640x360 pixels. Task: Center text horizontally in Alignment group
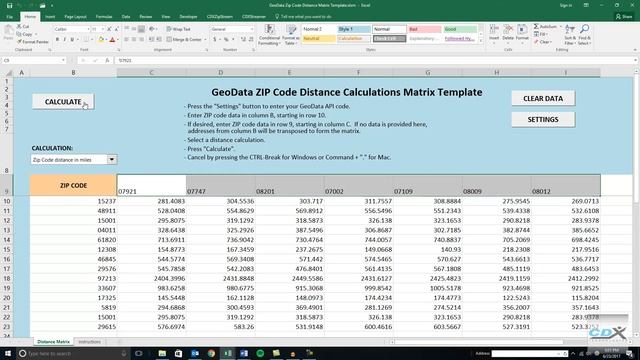coord(134,40)
